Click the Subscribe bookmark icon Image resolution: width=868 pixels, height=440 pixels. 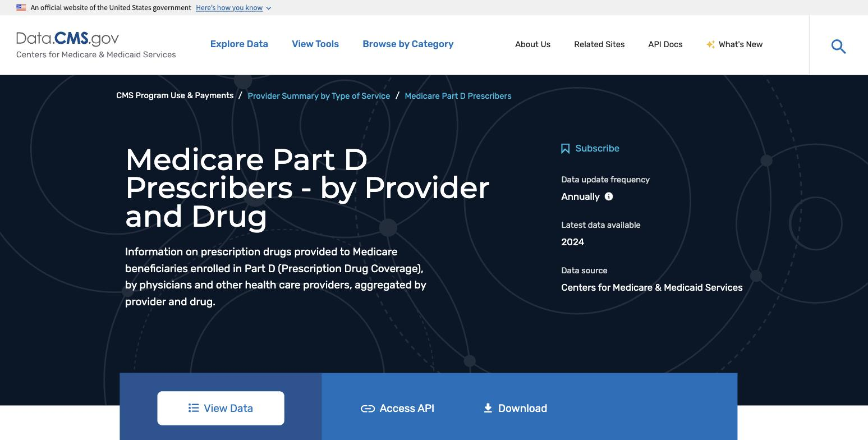(x=566, y=149)
